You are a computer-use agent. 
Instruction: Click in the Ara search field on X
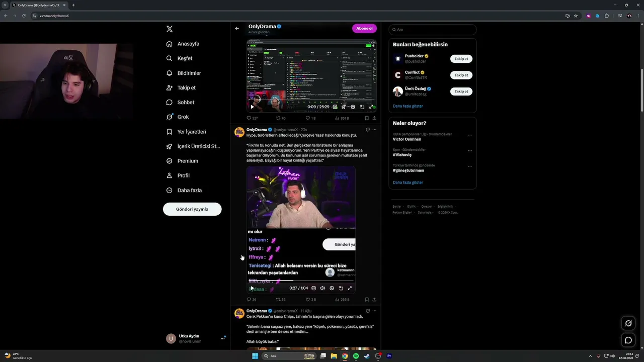coord(432,30)
